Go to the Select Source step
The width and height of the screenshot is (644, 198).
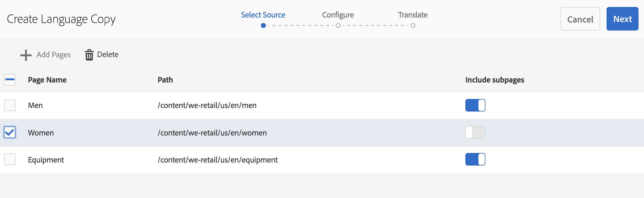[x=263, y=15]
